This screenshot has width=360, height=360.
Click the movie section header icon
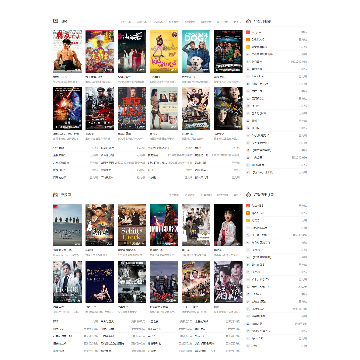tap(55, 21)
